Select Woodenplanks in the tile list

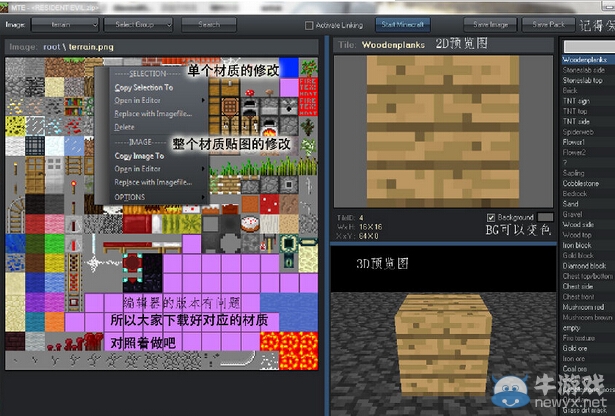click(585, 60)
